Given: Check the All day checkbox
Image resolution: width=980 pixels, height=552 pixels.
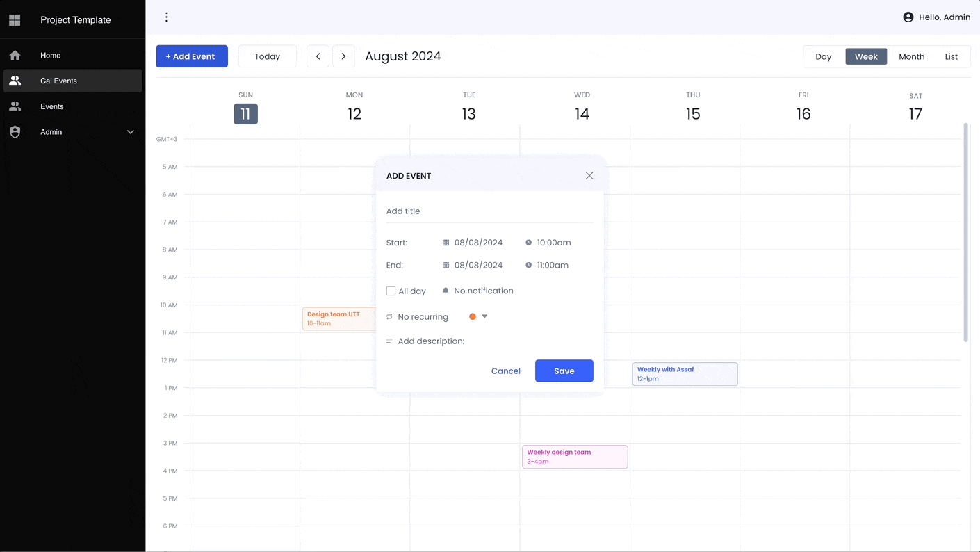Looking at the screenshot, I should [391, 291].
